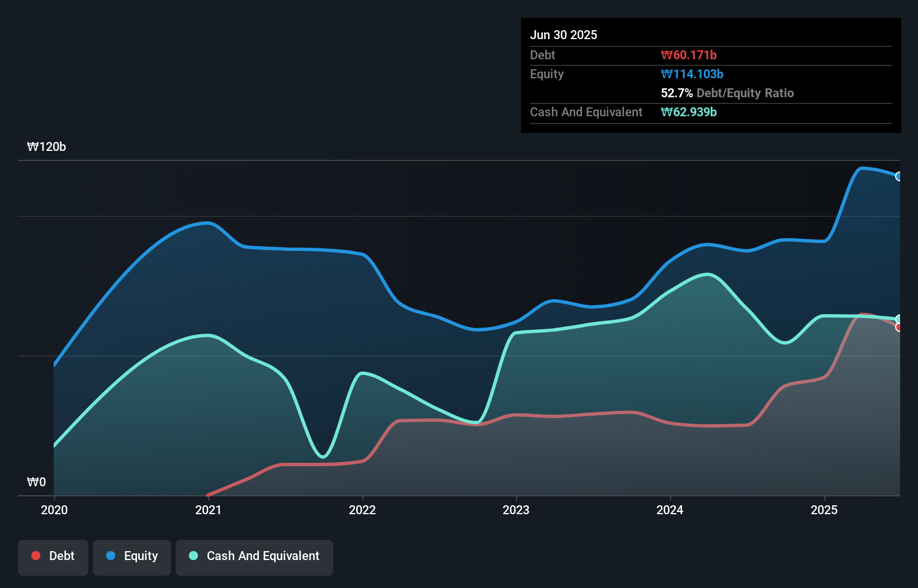This screenshot has width=918, height=588.
Task: Select the blue Equity endpoint marker on chart
Action: pyautogui.click(x=899, y=176)
